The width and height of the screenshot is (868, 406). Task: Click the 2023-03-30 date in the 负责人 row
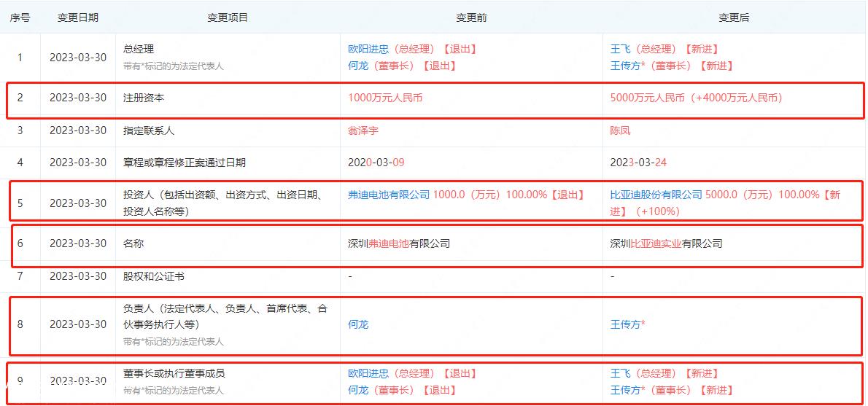coord(78,324)
